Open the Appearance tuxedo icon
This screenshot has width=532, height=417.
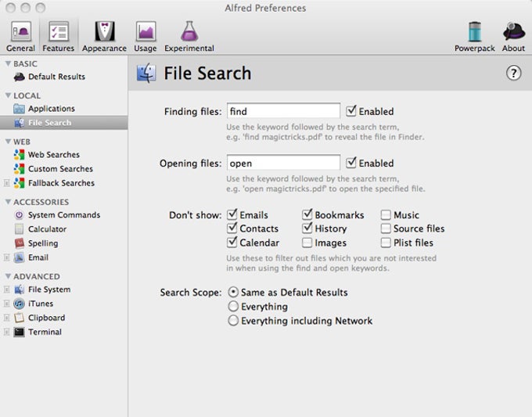104,32
